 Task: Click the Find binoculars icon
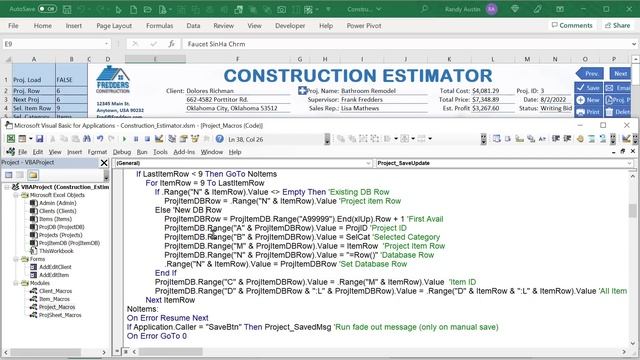pyautogui.click(x=87, y=139)
